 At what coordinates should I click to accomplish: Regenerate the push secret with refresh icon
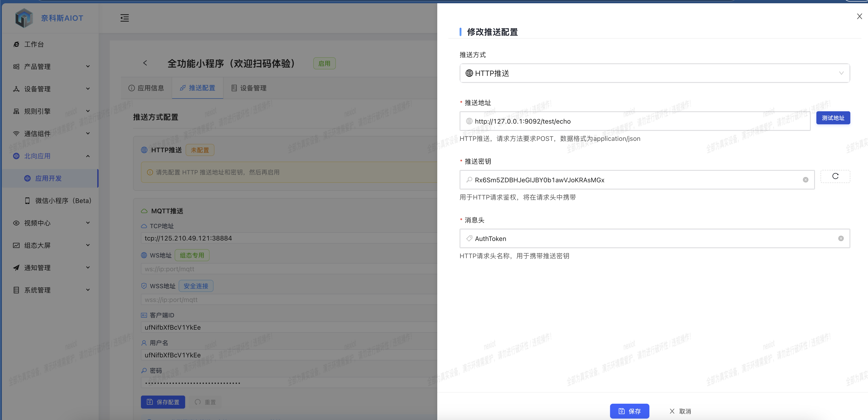(835, 176)
